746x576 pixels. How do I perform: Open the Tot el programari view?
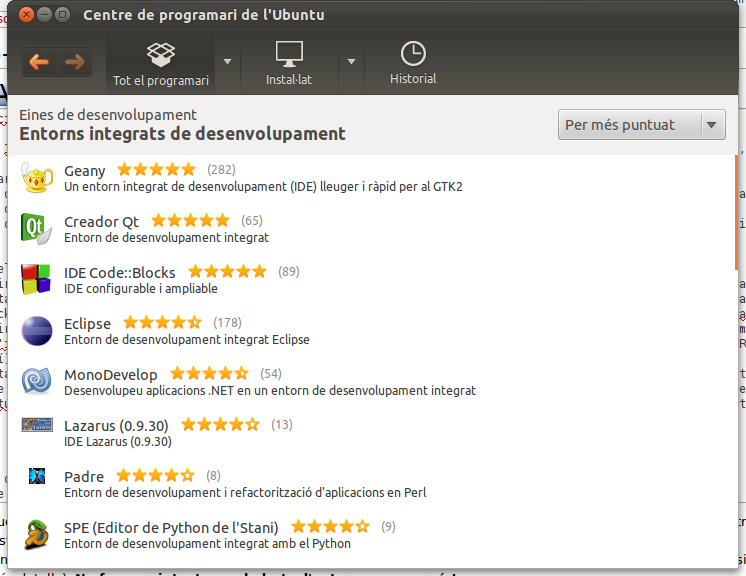[x=160, y=62]
